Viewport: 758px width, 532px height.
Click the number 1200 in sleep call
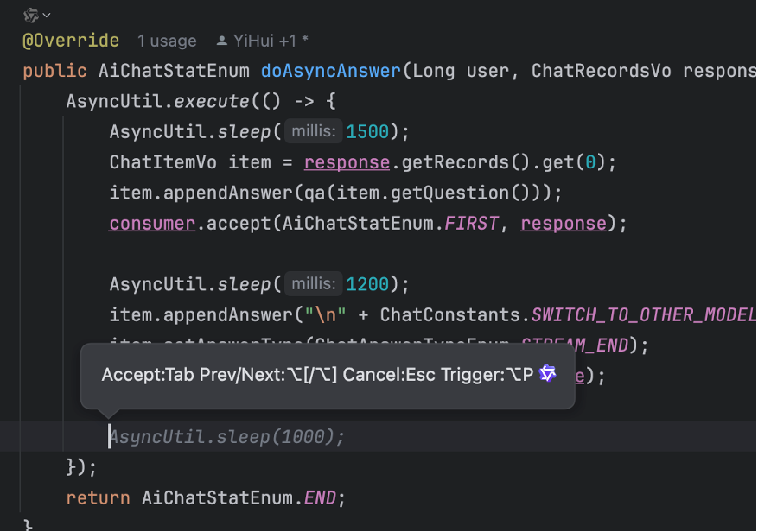pyautogui.click(x=367, y=284)
